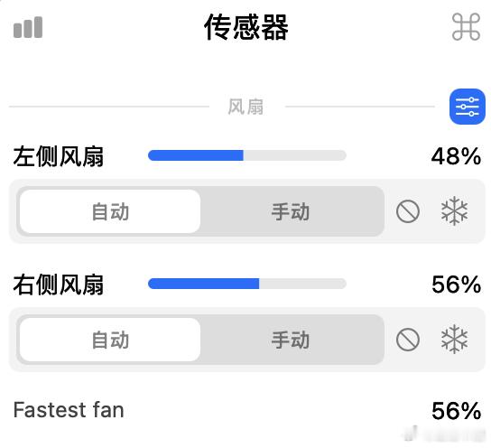Click the 右侧风扇 label
The image size is (491, 448).
59,285
